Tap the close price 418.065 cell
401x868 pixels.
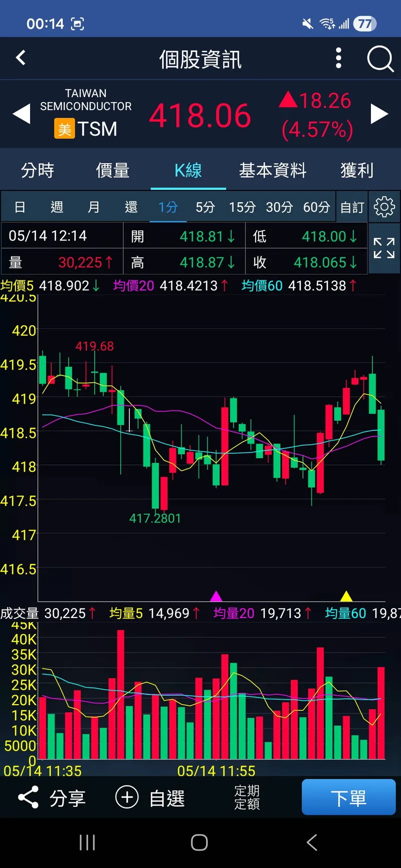306,261
